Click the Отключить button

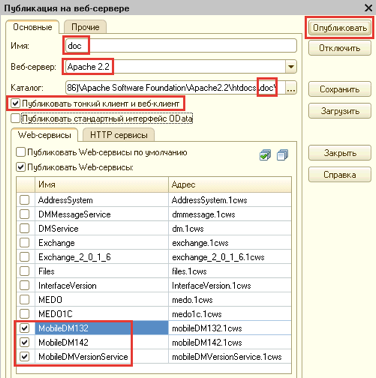pyautogui.click(x=340, y=48)
